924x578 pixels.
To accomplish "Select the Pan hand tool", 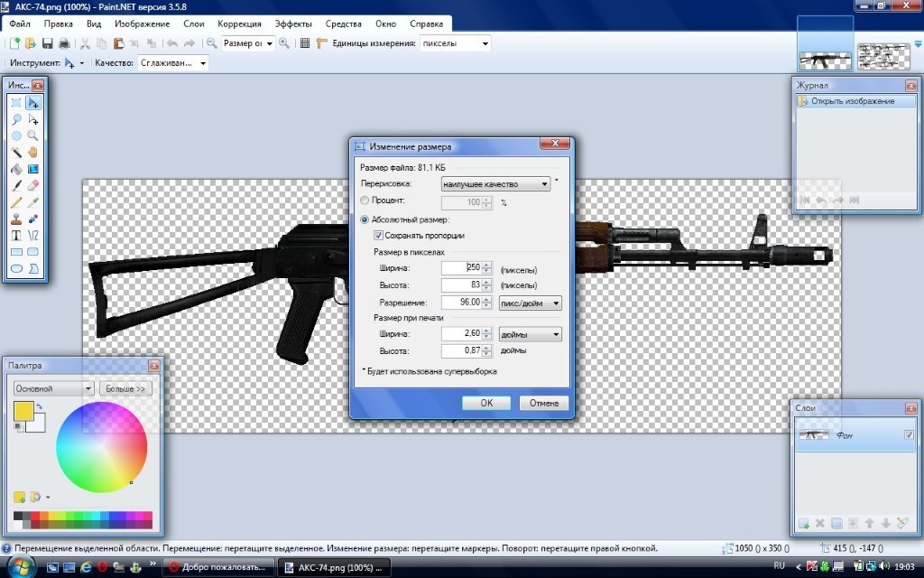I will pyautogui.click(x=33, y=152).
